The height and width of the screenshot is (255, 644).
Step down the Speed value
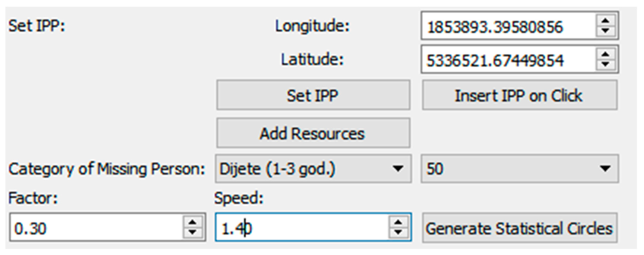tap(398, 232)
